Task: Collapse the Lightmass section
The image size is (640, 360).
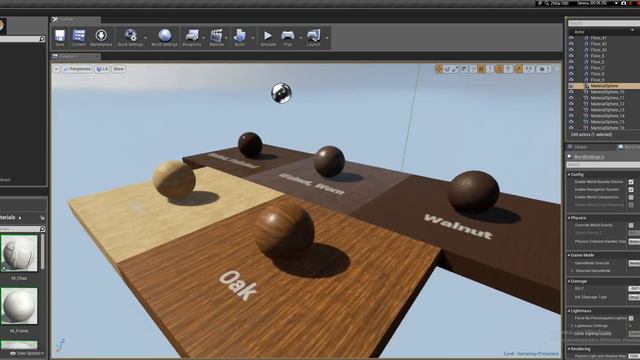Action: (x=569, y=311)
